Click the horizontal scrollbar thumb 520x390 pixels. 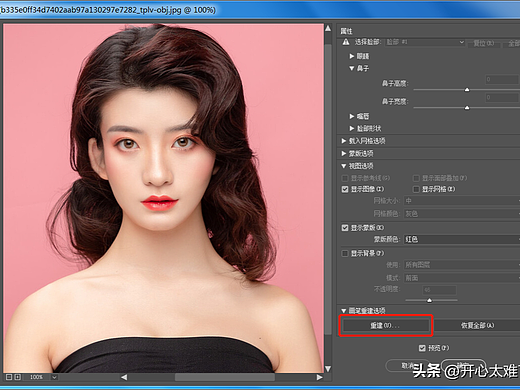coord(225,377)
